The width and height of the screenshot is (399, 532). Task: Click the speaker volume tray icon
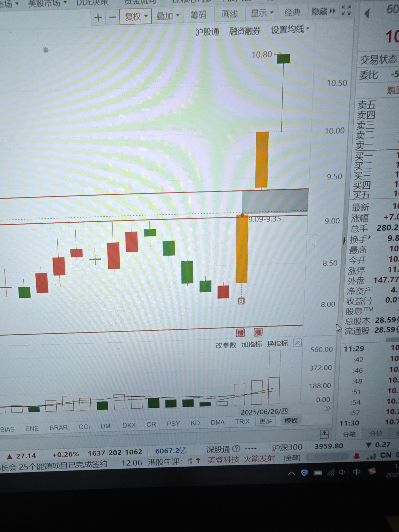pyautogui.click(x=343, y=472)
